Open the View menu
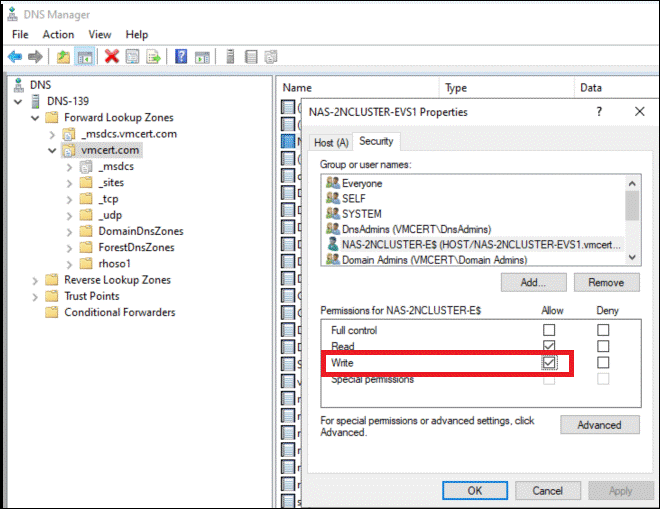660x509 pixels. pyautogui.click(x=100, y=35)
